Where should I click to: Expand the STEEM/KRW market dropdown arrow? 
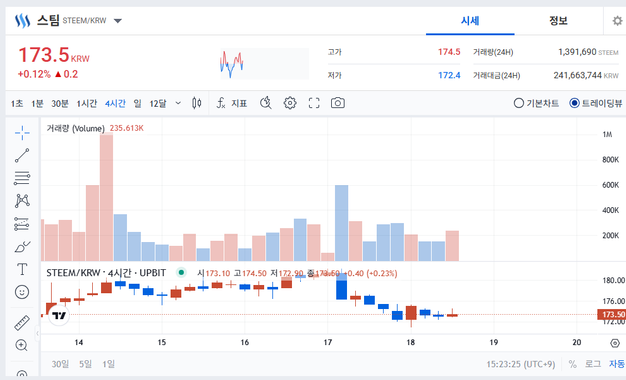[x=118, y=21]
